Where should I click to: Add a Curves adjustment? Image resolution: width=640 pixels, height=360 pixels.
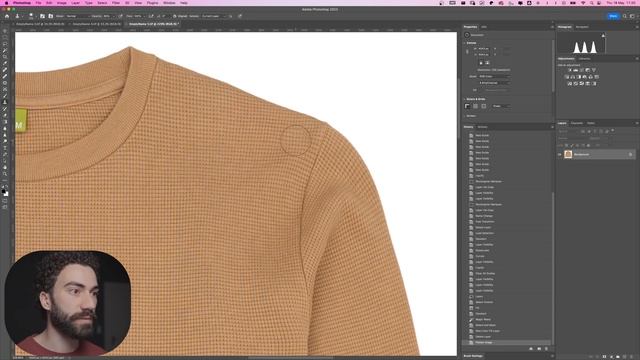[x=581, y=70]
